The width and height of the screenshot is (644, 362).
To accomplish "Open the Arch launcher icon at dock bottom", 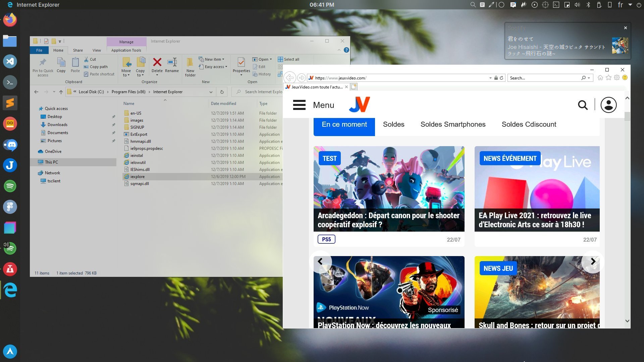I will [10, 351].
